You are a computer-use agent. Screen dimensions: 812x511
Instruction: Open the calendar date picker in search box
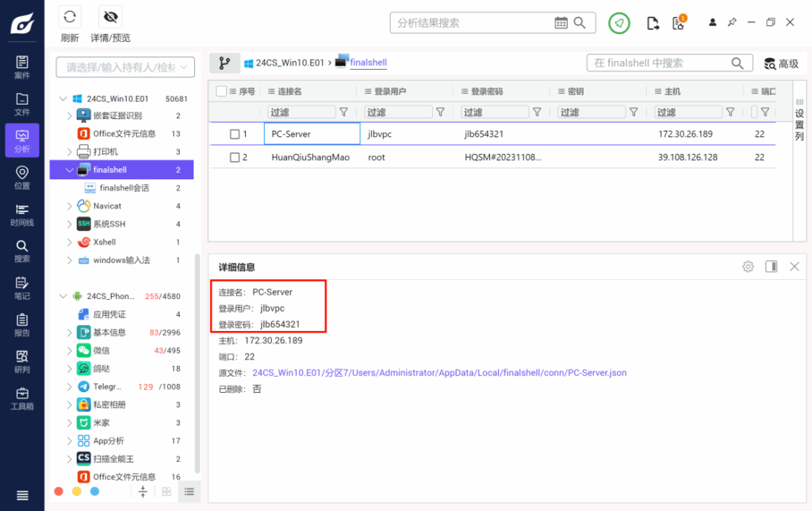(561, 23)
